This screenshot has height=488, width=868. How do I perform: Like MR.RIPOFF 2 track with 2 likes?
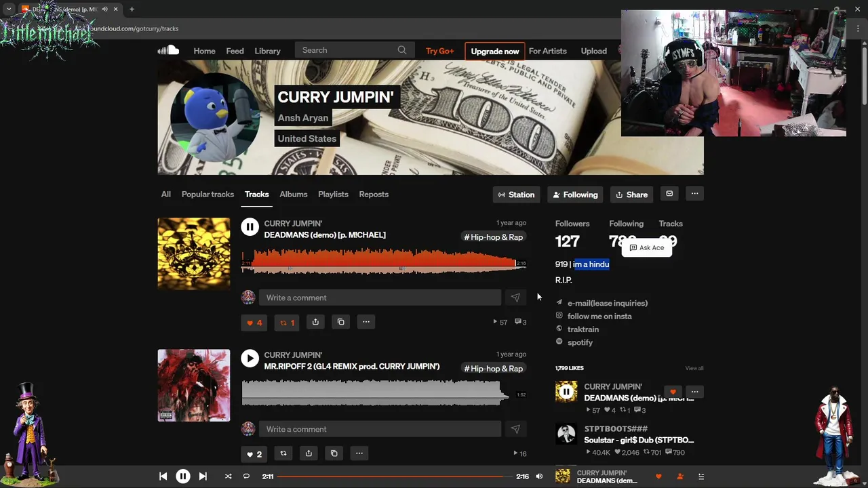click(254, 454)
